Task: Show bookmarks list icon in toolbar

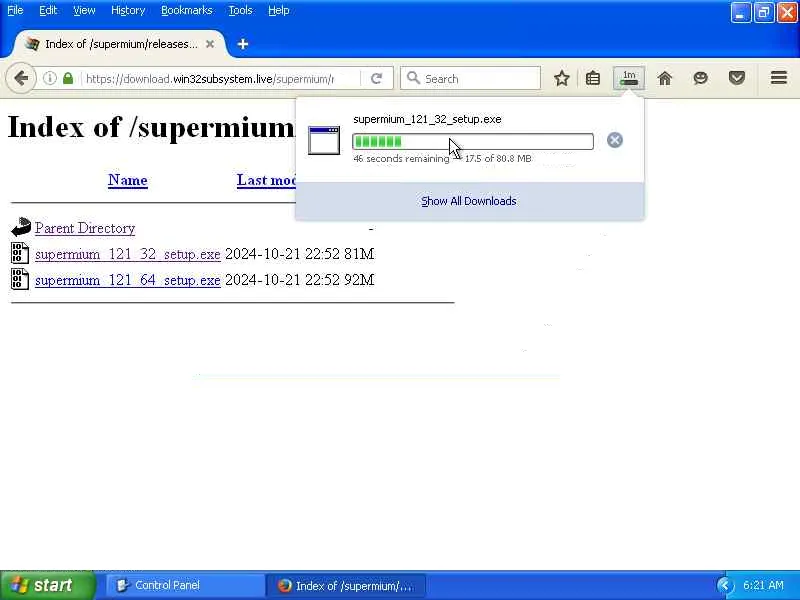Action: coord(593,78)
